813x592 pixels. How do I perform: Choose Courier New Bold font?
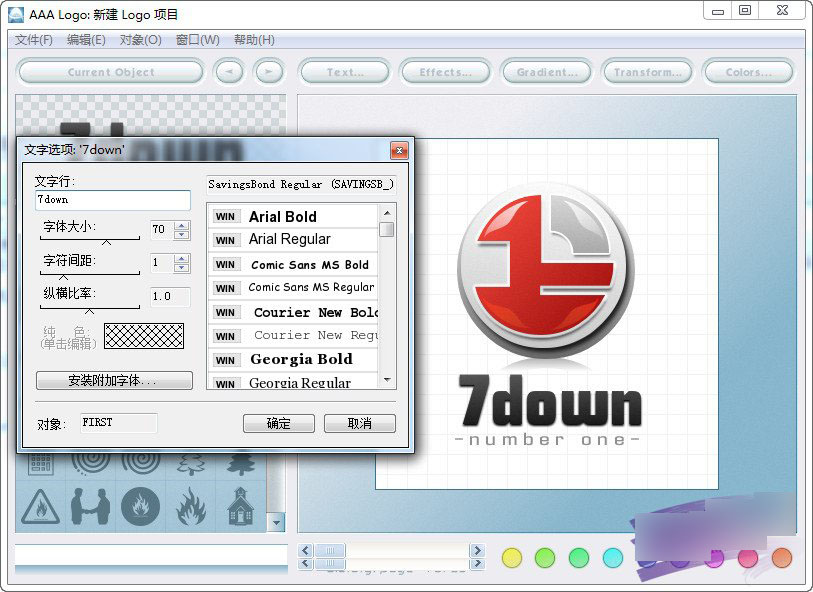[293, 312]
